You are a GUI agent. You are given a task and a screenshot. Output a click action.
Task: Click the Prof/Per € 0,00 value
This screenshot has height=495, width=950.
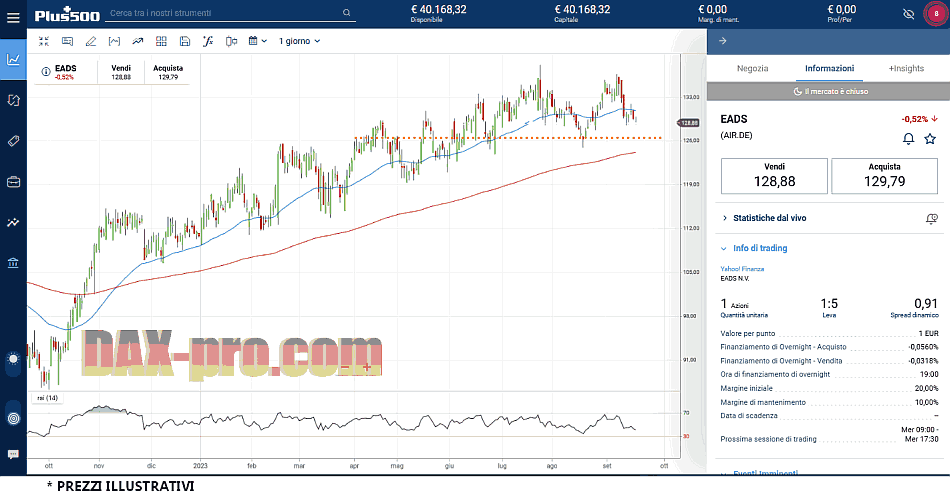841,13
